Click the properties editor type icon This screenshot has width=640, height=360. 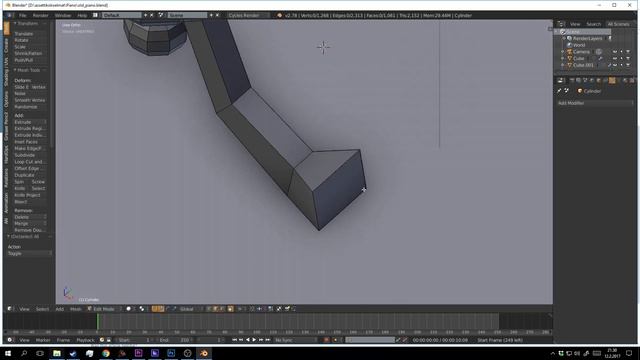[560, 80]
